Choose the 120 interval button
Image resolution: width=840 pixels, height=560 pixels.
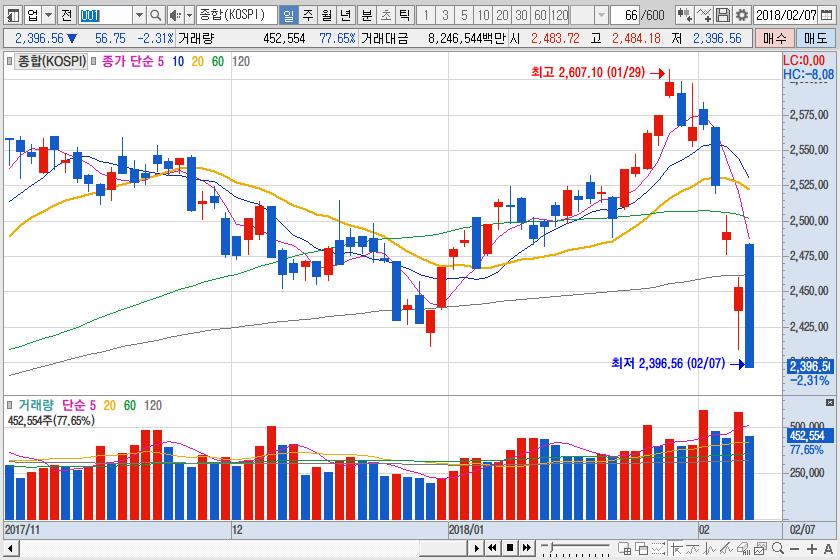pos(560,15)
